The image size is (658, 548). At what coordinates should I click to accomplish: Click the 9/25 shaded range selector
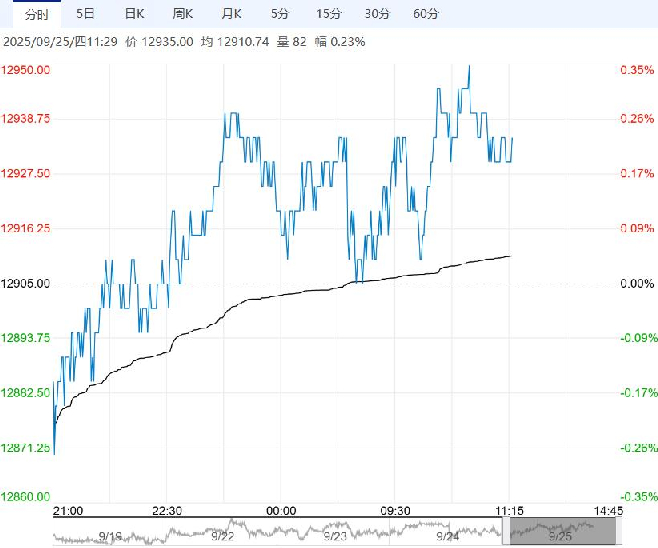coord(563,531)
